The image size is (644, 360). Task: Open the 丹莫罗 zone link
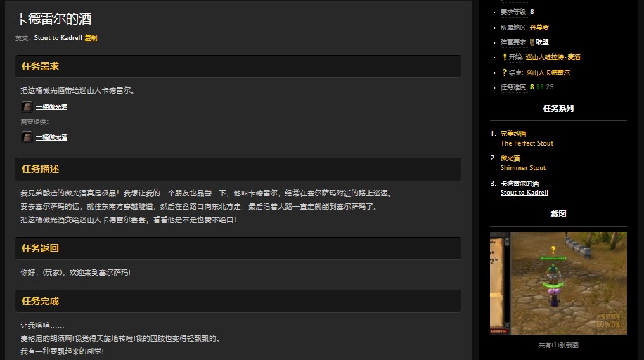click(539, 27)
